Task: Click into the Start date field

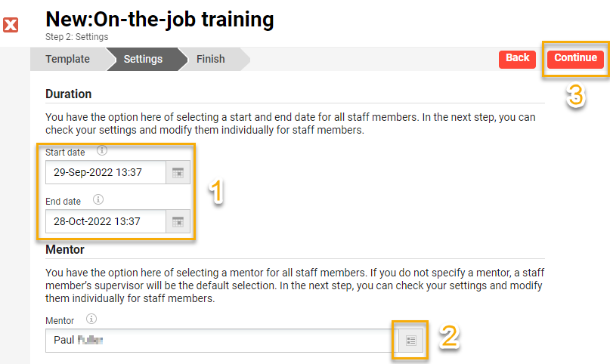Action: click(x=104, y=172)
